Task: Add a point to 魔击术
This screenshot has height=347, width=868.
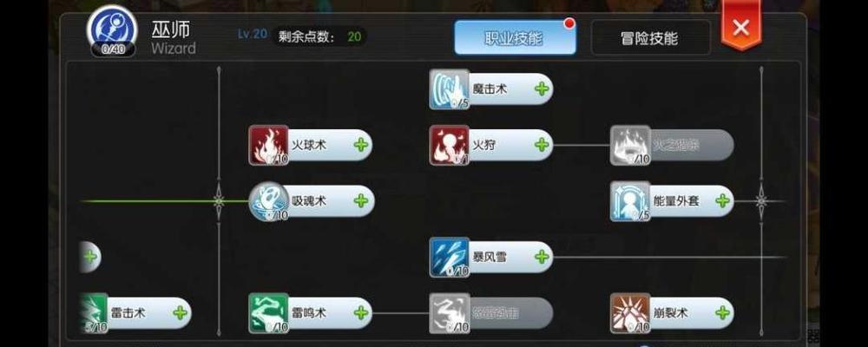Action: [542, 88]
